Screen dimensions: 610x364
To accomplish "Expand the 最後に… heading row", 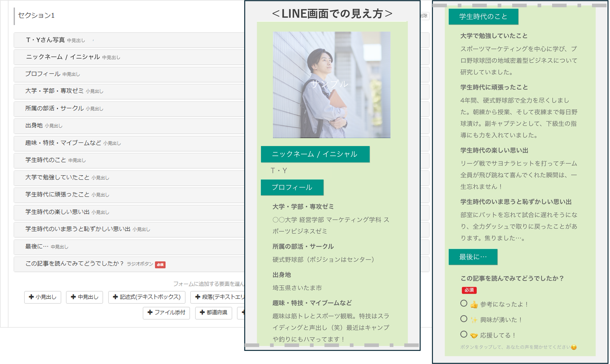I will [98, 247].
